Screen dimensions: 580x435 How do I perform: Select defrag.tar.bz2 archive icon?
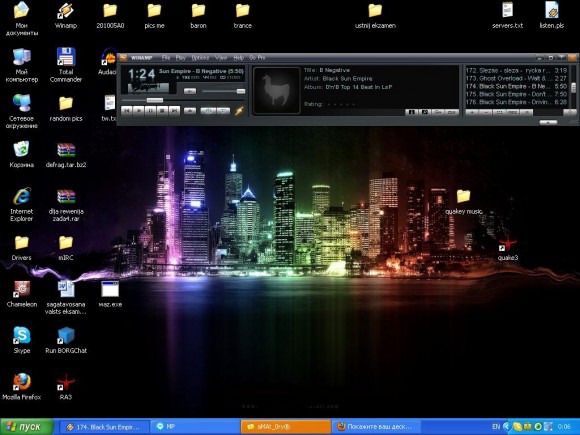point(66,155)
